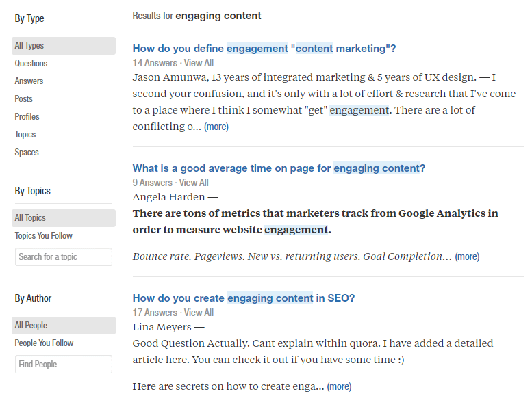
Task: Expand (more) on Angela Harden's answer
Action: (x=467, y=256)
